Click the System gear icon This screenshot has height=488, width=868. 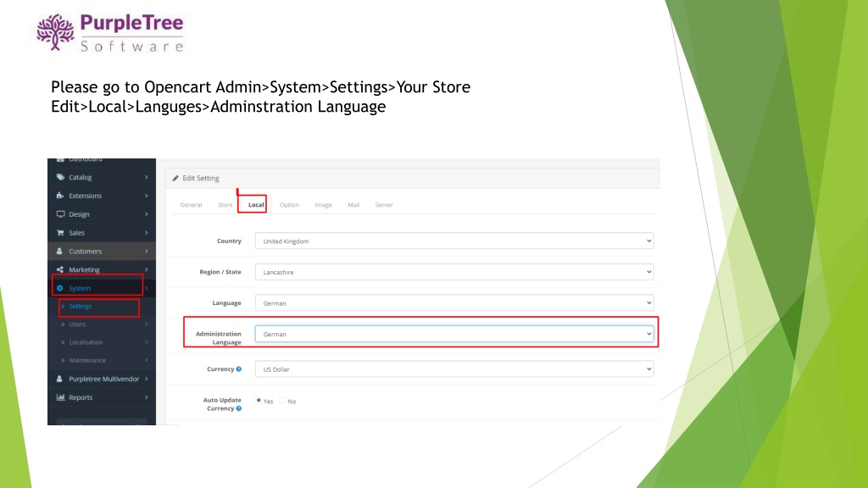(x=60, y=288)
